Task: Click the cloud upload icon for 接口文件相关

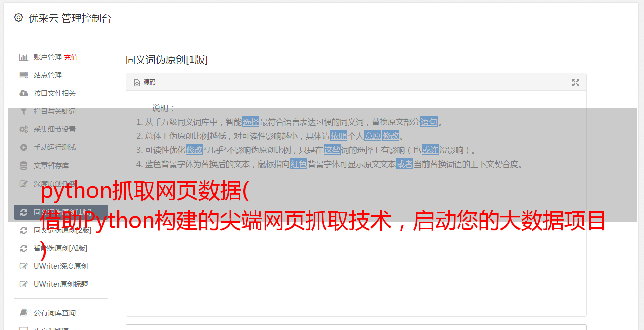Action: point(23,93)
